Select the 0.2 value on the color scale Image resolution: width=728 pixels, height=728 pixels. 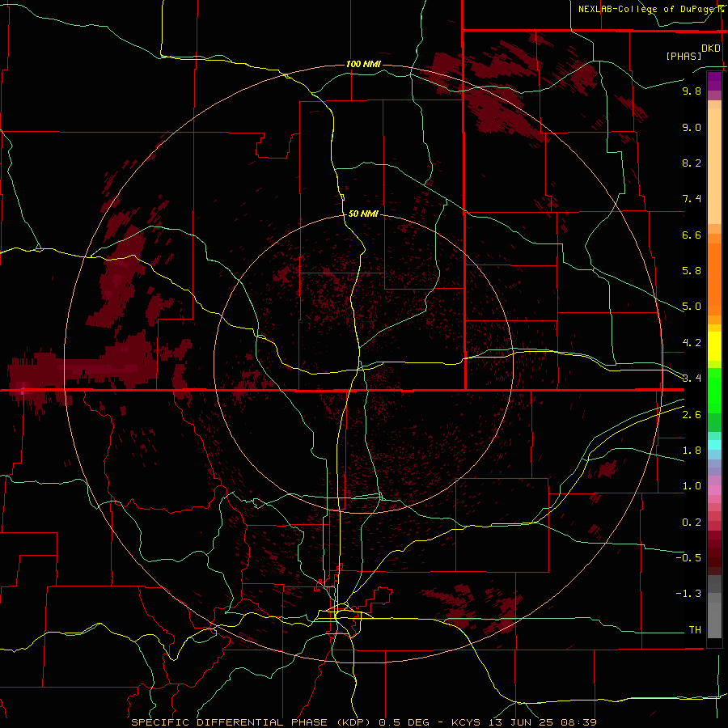[x=692, y=523]
